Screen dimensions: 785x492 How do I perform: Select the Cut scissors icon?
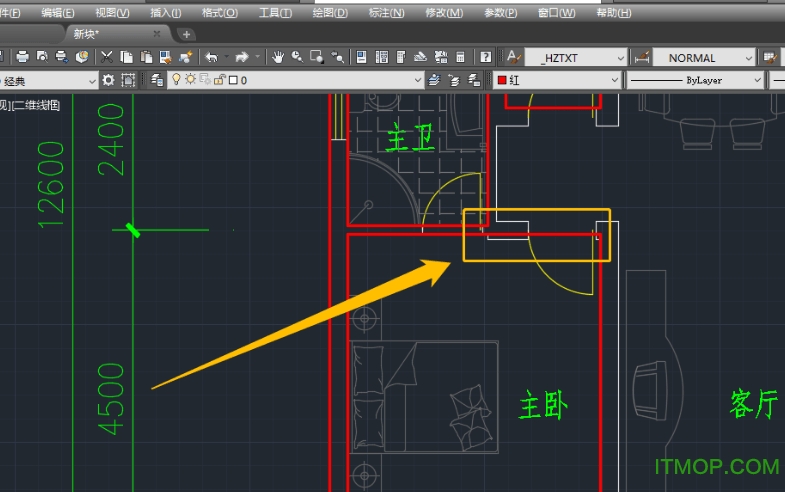tap(107, 57)
